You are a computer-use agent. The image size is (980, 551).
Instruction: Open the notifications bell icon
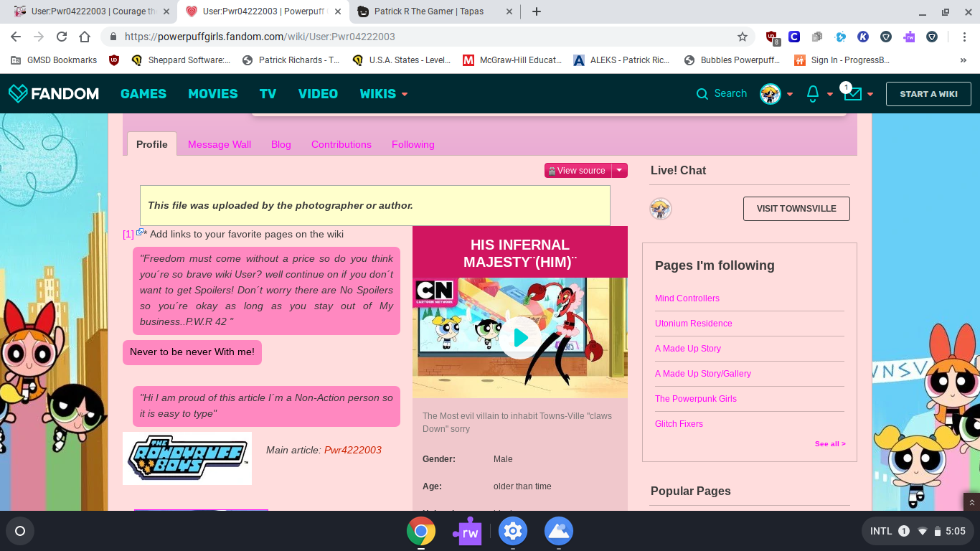[x=813, y=94]
